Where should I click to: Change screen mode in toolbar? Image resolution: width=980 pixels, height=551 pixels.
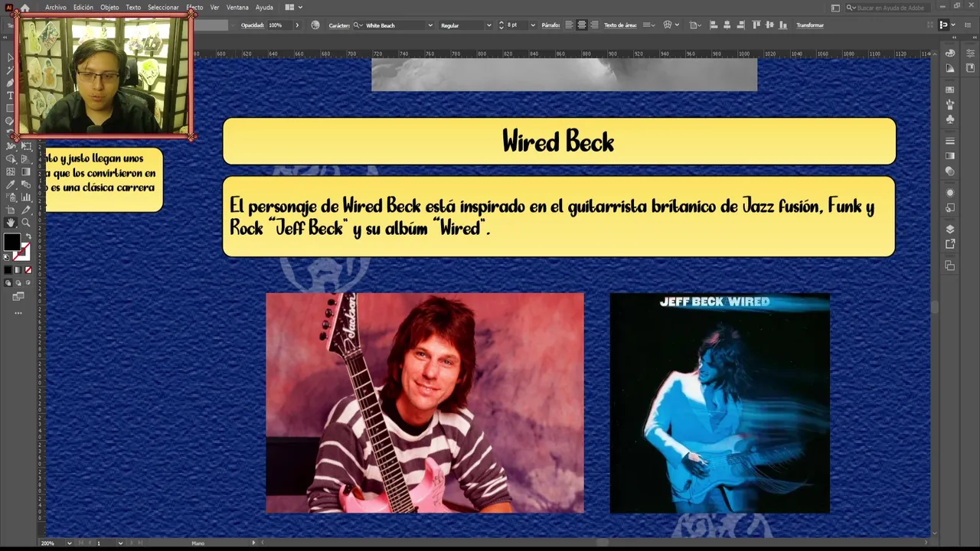pos(18,296)
